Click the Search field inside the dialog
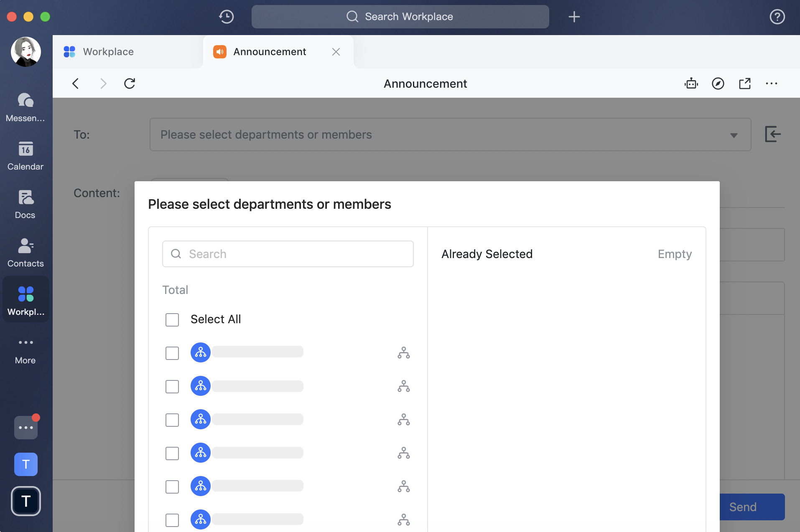The width and height of the screenshot is (800, 532). [287, 253]
